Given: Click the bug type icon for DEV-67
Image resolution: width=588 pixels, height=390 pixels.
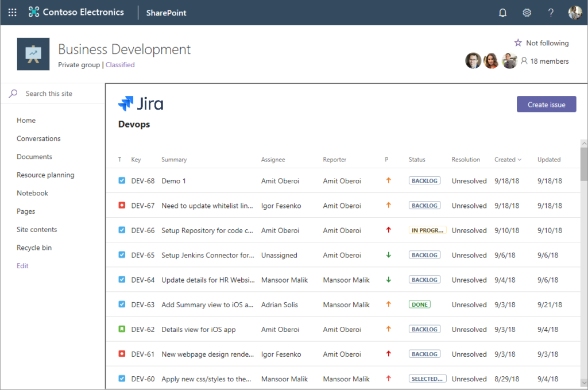Looking at the screenshot, I should [x=122, y=206].
